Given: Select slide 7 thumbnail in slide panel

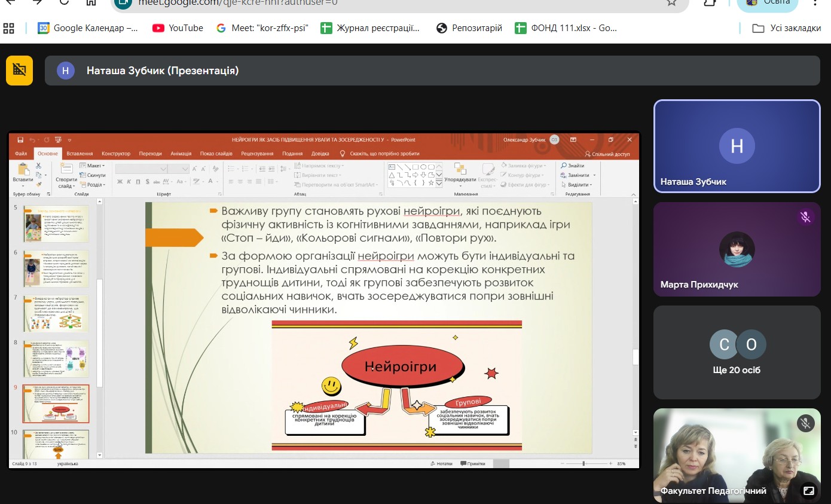Looking at the screenshot, I should coord(56,313).
